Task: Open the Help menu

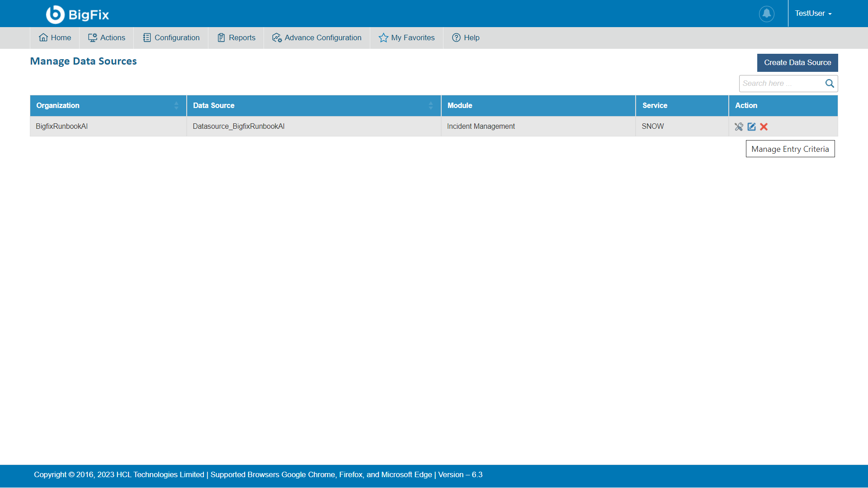Action: (x=466, y=38)
